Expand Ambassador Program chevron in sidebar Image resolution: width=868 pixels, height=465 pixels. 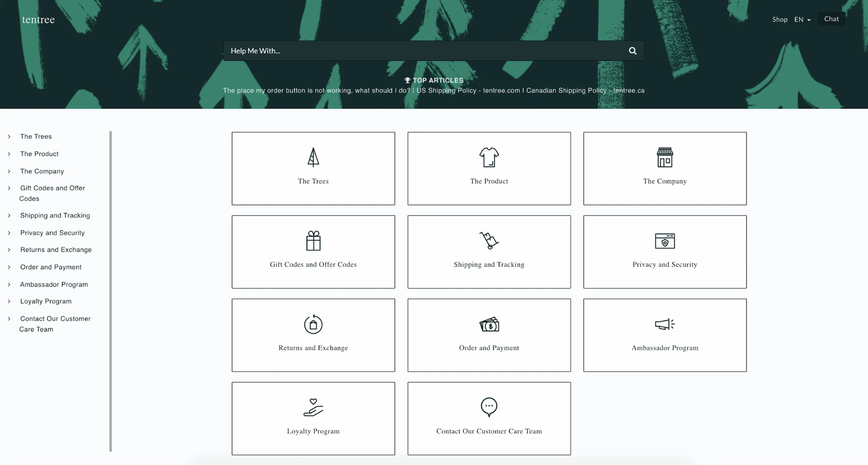pos(9,285)
